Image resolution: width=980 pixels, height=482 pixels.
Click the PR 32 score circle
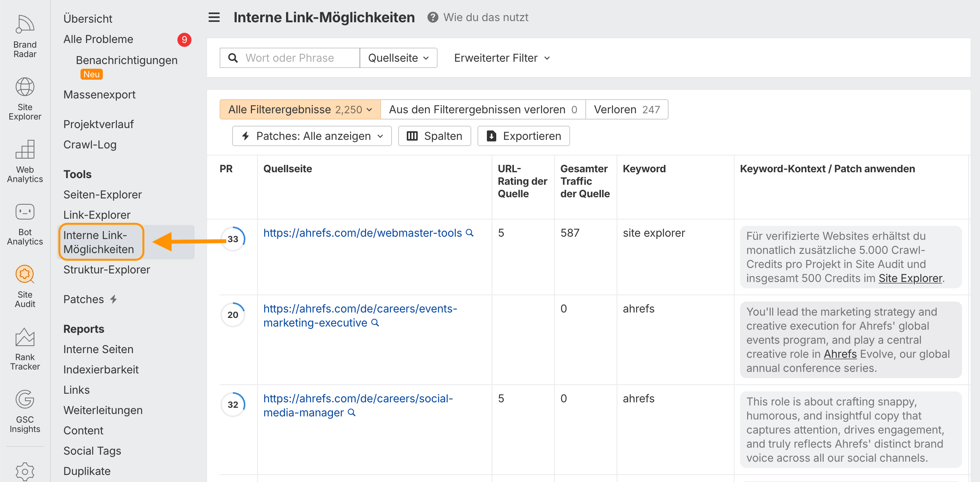tap(233, 405)
